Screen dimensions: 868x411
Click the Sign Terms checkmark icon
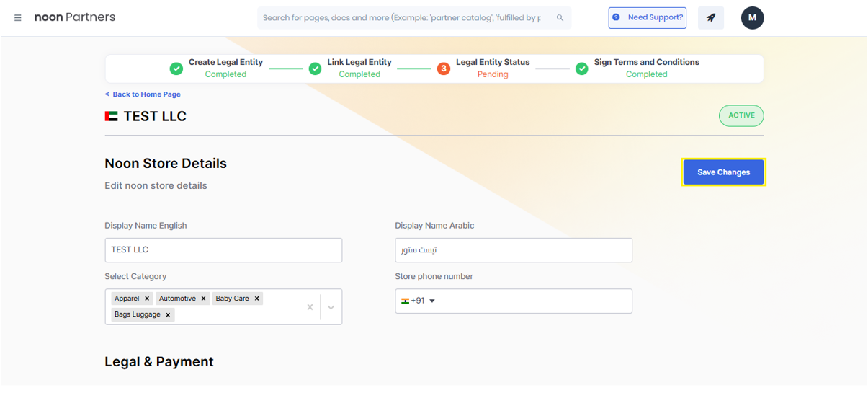pyautogui.click(x=582, y=68)
